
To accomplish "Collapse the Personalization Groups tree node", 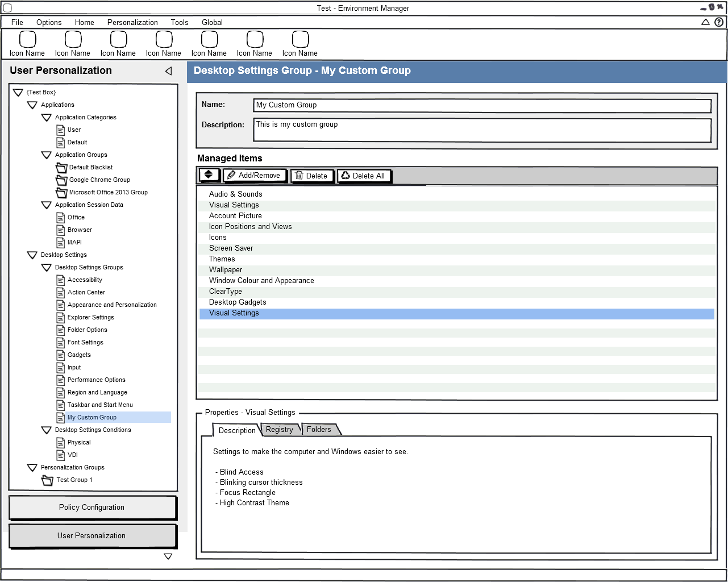I will [32, 468].
